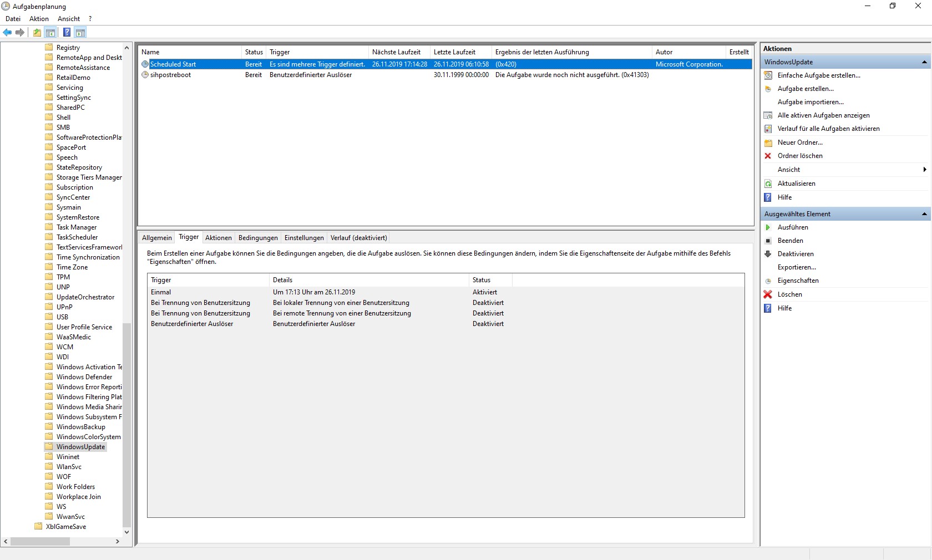This screenshot has height=560, width=932.
Task: Click the 'Ergebnis der letzten Ausführung' column header
Action: point(571,52)
